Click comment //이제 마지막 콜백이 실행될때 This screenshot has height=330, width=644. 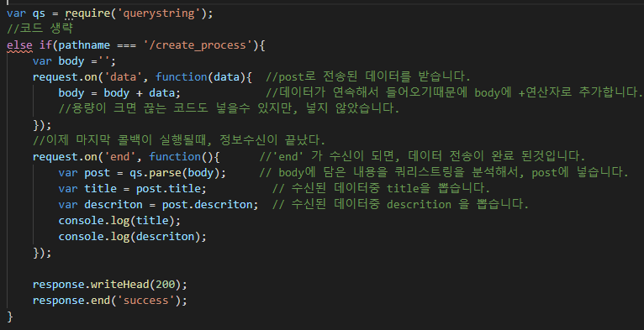[179, 140]
